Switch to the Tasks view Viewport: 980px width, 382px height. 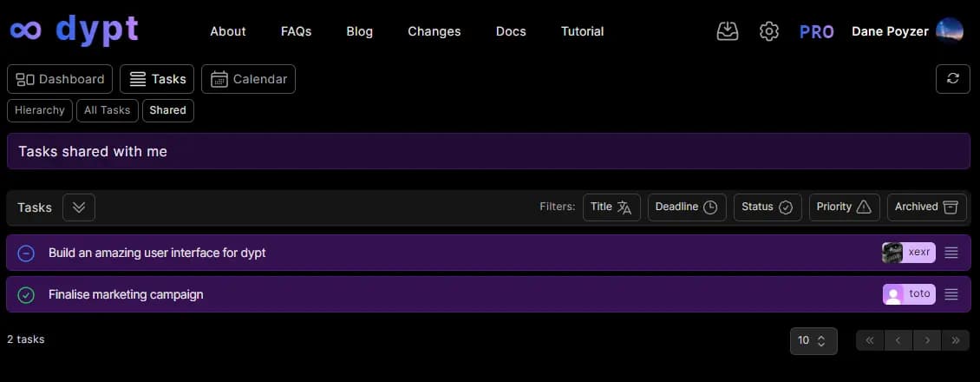[x=157, y=79]
